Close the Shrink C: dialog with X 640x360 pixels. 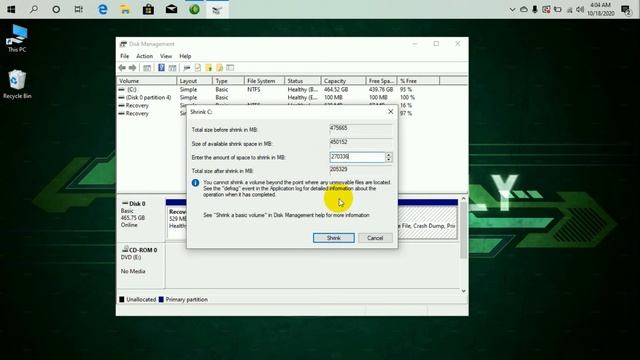point(391,111)
